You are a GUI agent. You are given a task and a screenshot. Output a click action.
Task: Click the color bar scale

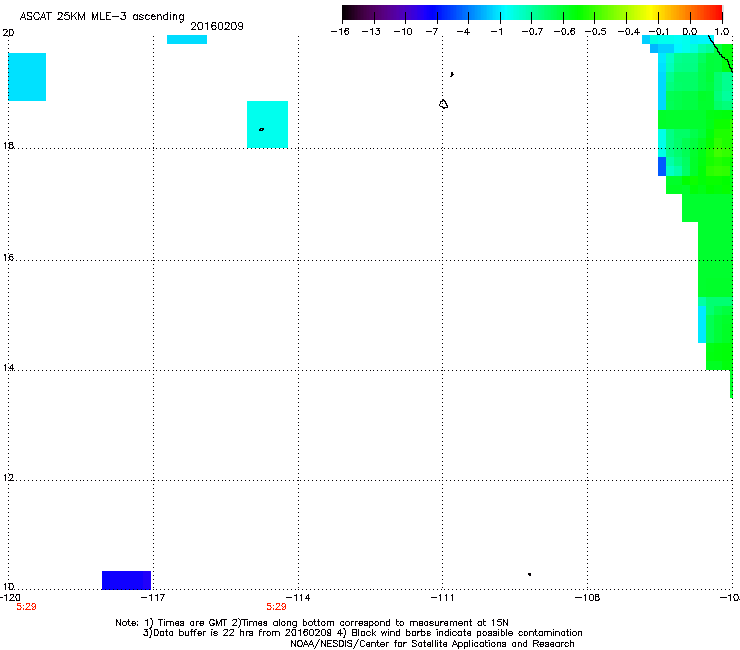tap(532, 13)
